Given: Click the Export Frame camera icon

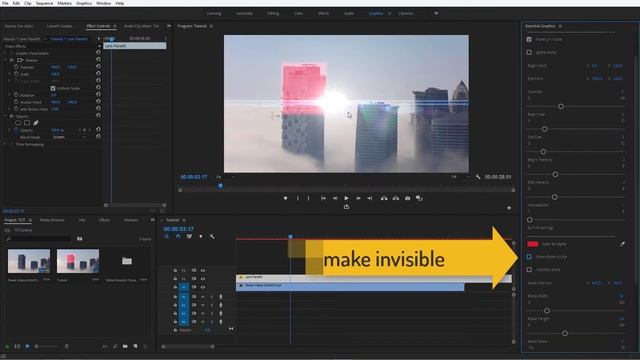Looking at the screenshot, I should (x=407, y=198).
